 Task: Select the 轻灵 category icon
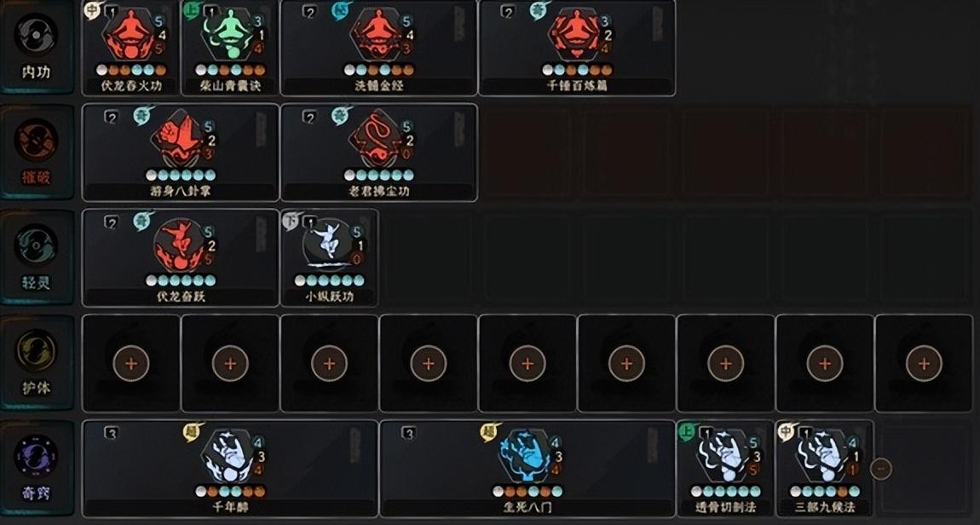click(37, 245)
